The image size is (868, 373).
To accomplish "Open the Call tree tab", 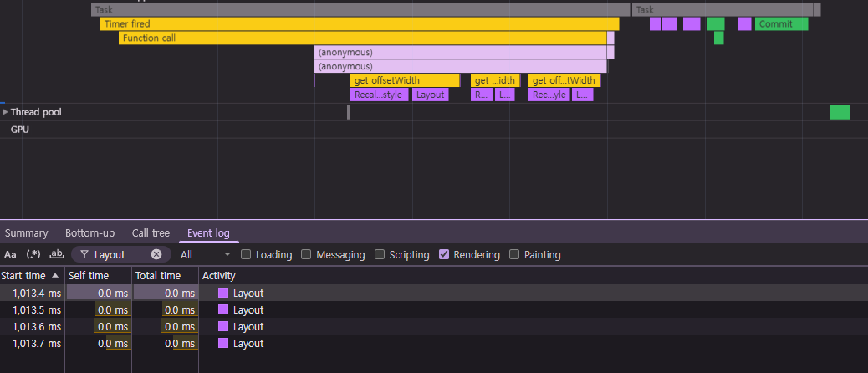I will coord(151,233).
